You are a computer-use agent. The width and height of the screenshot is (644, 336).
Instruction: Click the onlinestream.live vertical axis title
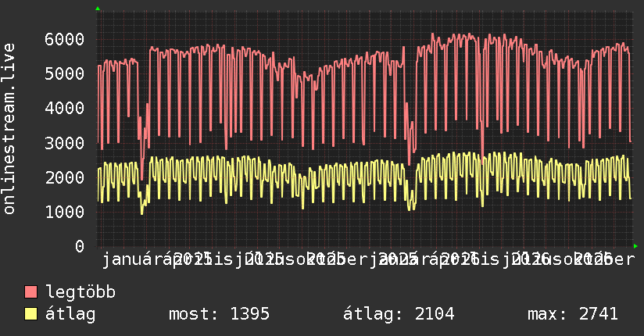[x=9, y=129]
